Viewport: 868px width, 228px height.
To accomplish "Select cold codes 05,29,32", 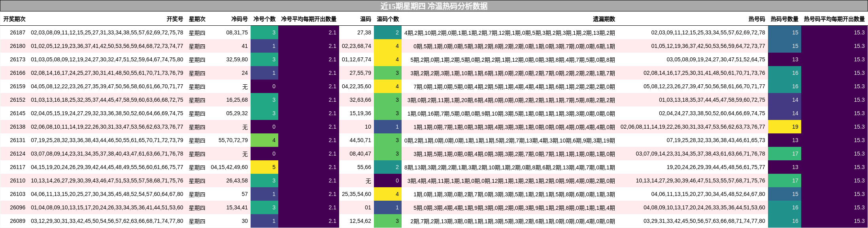I will click(x=237, y=113).
